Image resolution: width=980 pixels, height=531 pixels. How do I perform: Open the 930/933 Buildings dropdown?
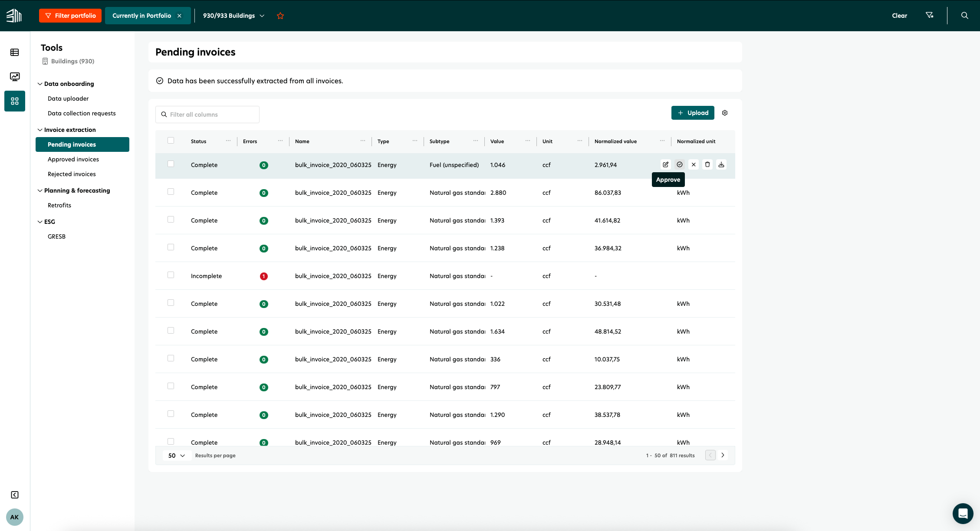click(233, 16)
